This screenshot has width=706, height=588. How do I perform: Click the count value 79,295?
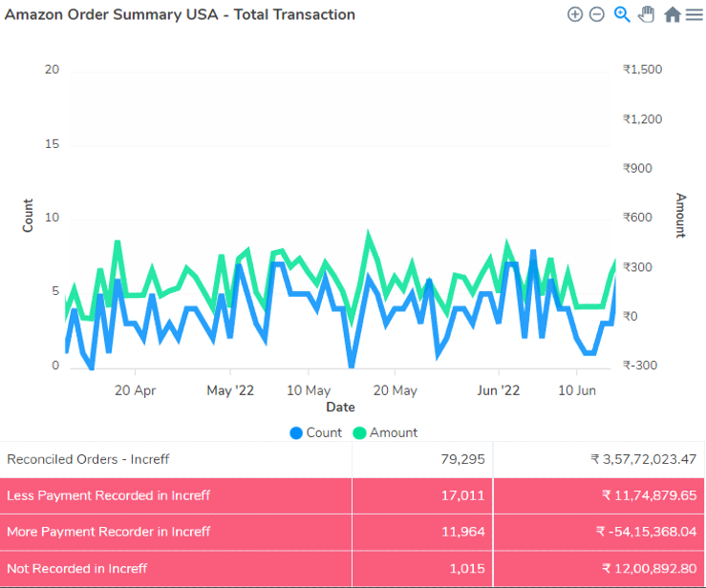(x=462, y=459)
